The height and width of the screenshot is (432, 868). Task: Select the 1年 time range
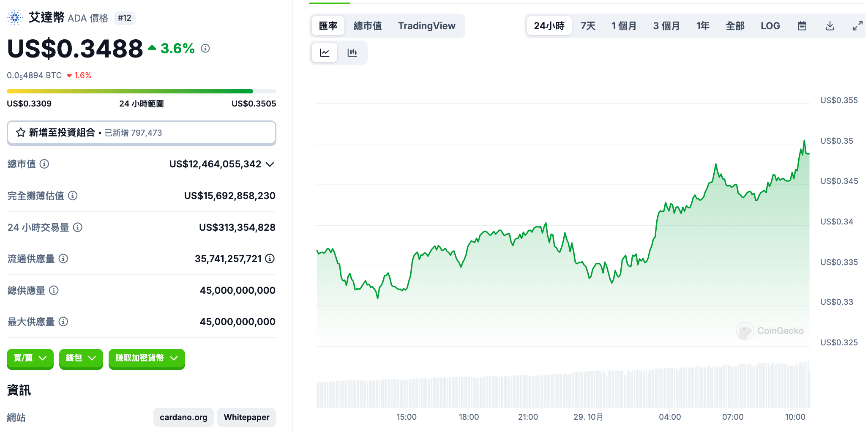pos(702,25)
